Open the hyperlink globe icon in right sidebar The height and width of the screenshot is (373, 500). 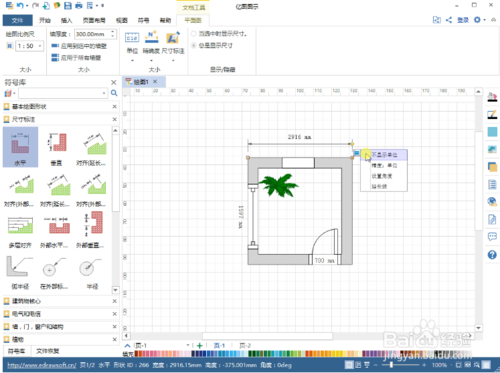coord(492,202)
